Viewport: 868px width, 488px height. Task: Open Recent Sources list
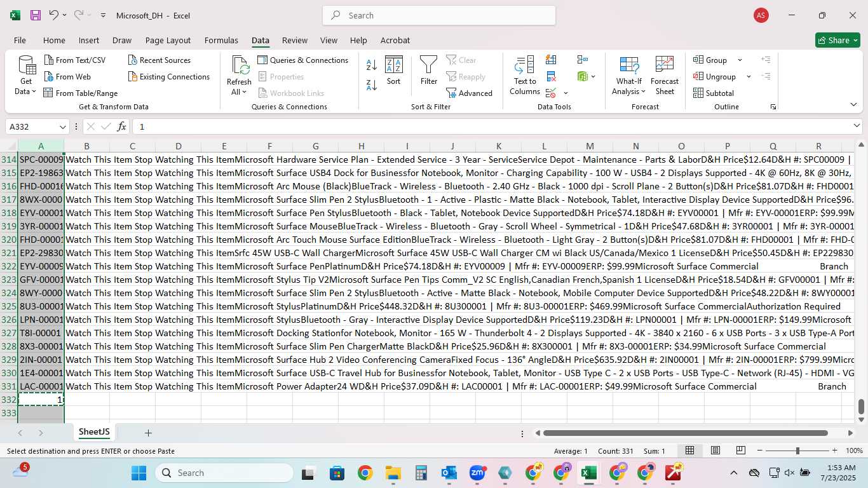click(159, 60)
